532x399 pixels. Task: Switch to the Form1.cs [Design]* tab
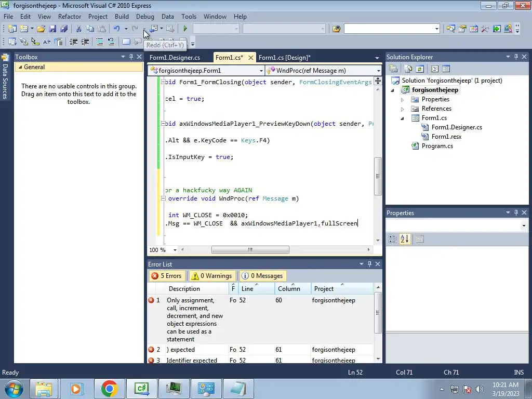coord(284,57)
